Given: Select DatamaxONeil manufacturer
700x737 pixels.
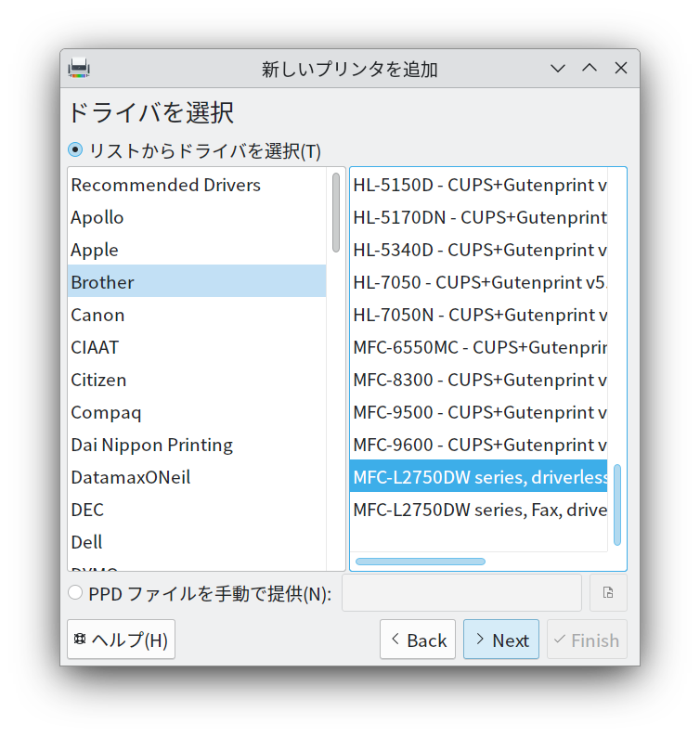Looking at the screenshot, I should coord(197,476).
